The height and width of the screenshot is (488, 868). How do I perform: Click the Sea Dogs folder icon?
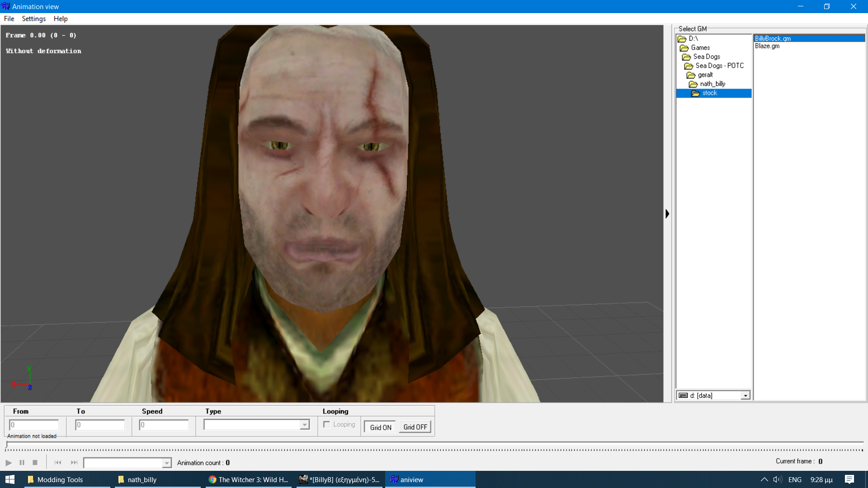[686, 57]
